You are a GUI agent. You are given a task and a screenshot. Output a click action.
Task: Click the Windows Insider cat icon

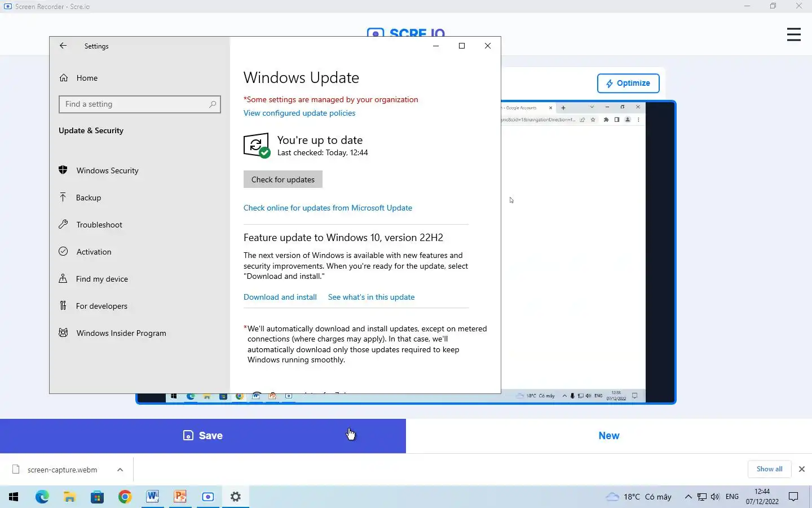[63, 332]
